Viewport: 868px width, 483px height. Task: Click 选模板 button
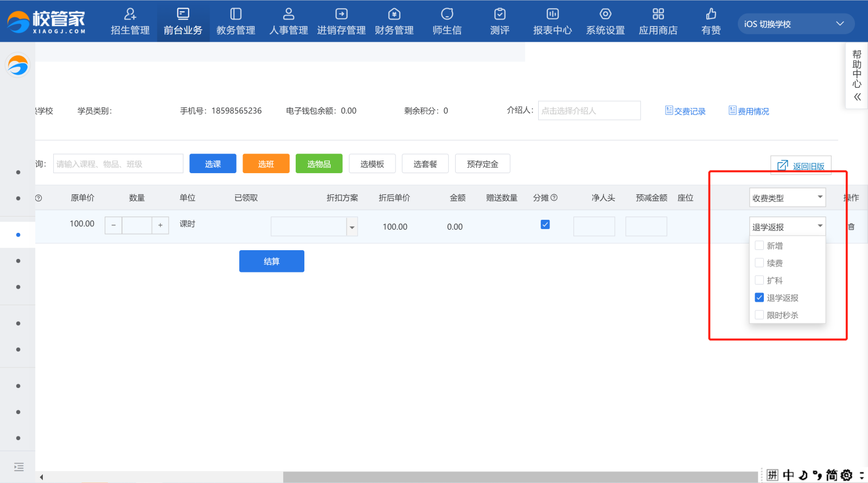[x=372, y=163]
